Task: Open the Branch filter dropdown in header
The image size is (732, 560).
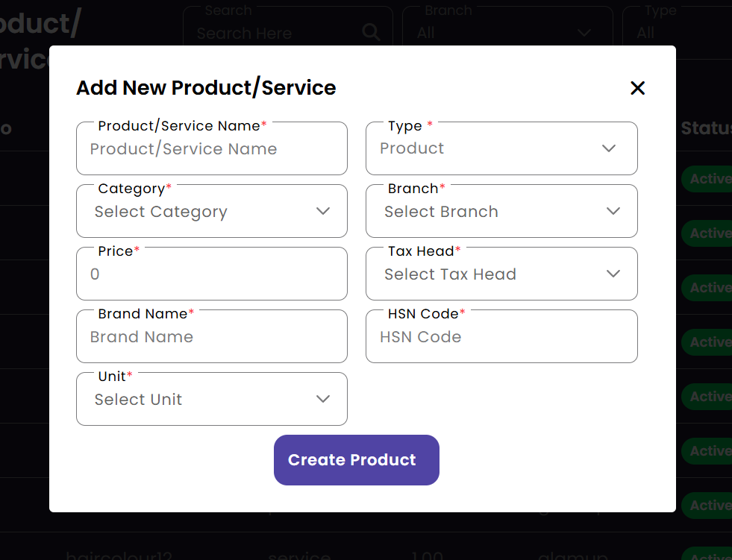Action: 506,33
